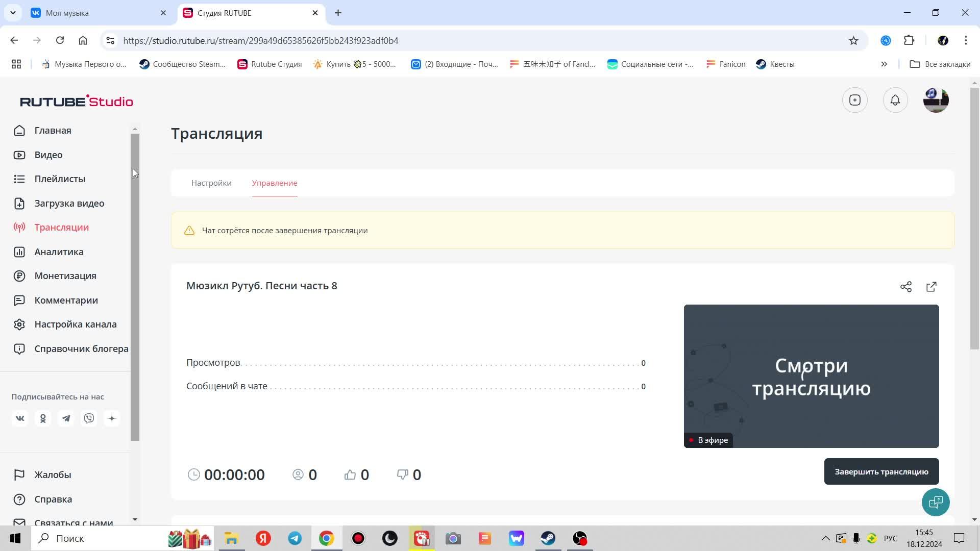Click the share icon for the stream

[906, 287]
